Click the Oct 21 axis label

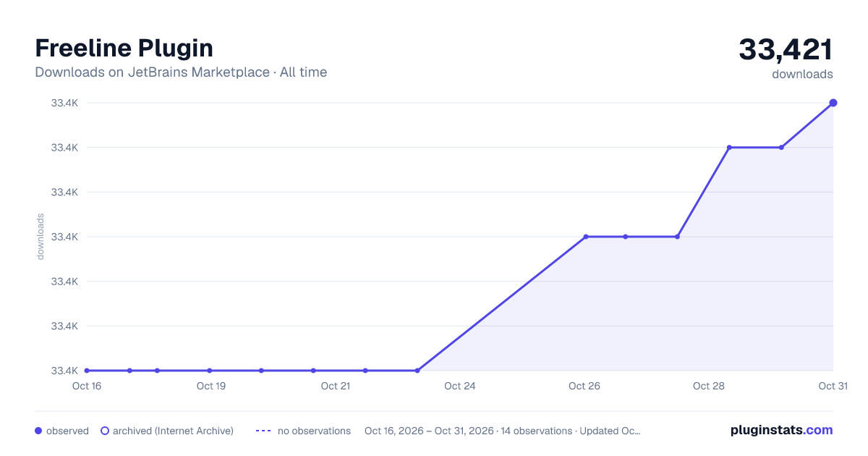pos(336,386)
